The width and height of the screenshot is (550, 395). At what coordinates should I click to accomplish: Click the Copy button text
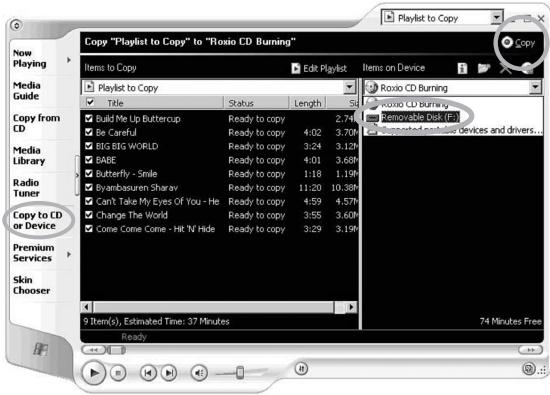[525, 43]
